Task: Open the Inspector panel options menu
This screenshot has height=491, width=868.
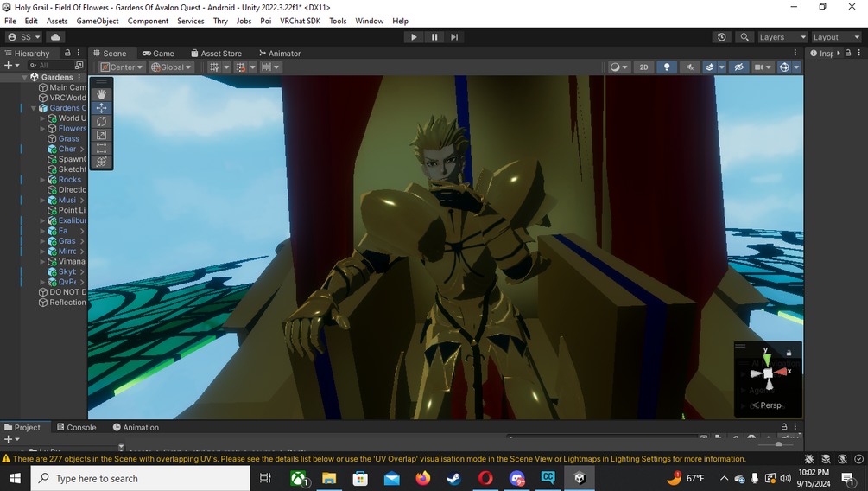Action: tap(859, 53)
